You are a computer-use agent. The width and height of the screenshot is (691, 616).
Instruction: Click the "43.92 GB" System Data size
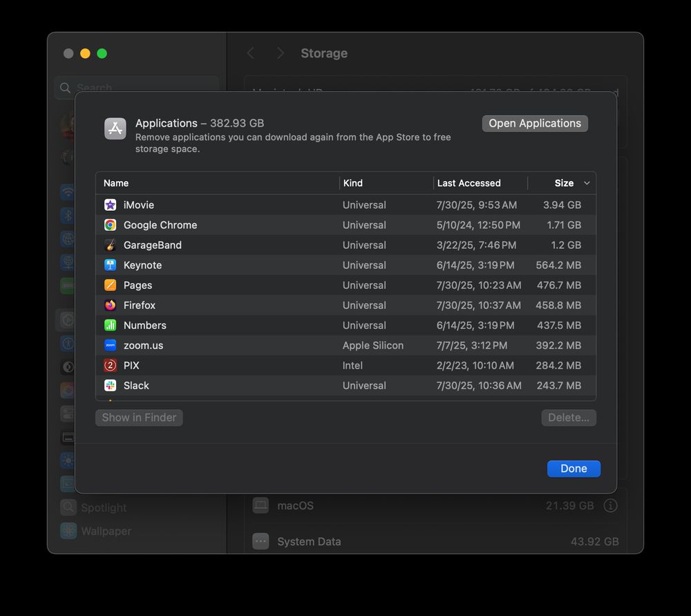click(x=594, y=541)
